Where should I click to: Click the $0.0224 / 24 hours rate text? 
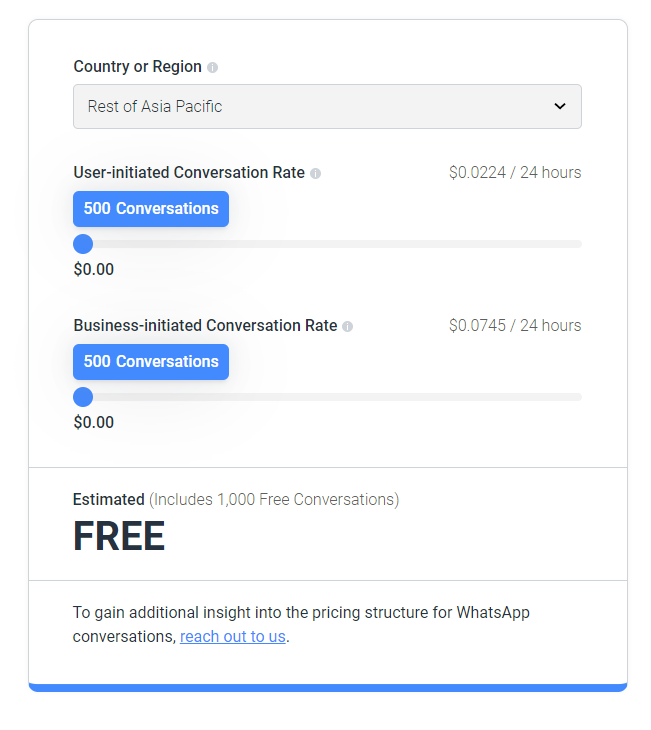pyautogui.click(x=515, y=173)
